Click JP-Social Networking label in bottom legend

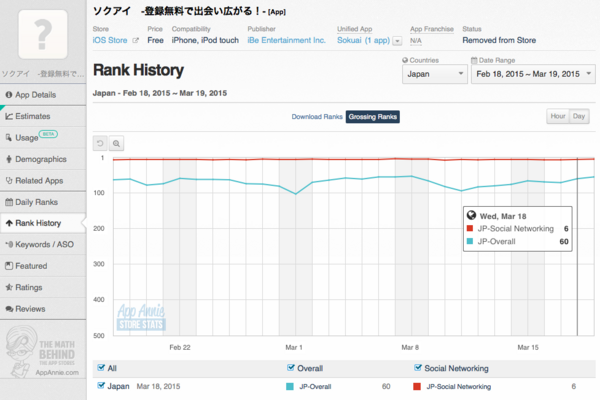(x=459, y=387)
